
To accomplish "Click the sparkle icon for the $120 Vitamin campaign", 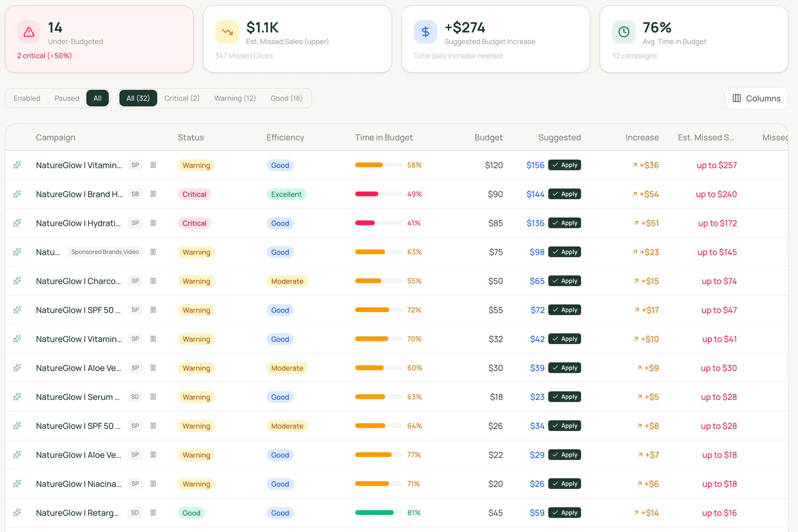I will [x=17, y=165].
